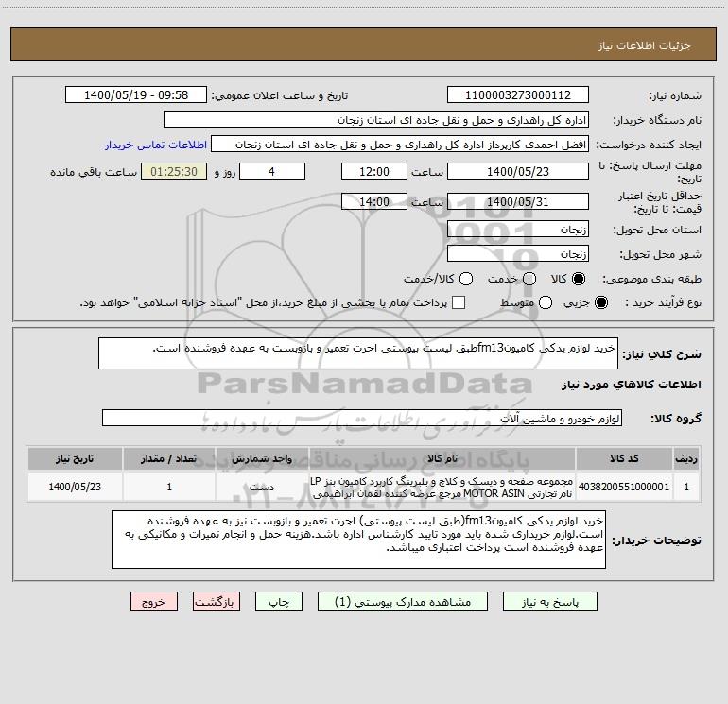Viewport: 728px width, 704px height.
Task: Click the countdown timer 01:25:30
Action: coord(174,172)
